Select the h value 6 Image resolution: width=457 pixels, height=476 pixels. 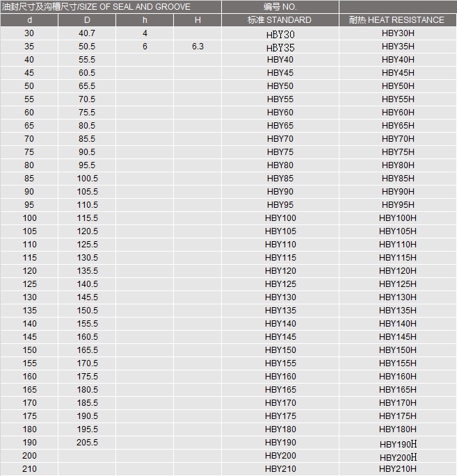[145, 47]
